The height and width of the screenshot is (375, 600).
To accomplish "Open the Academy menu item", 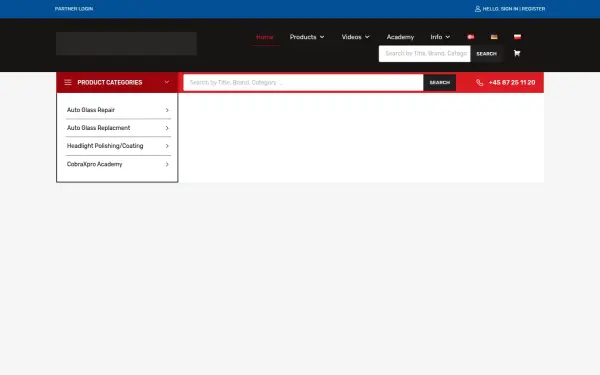I will [400, 37].
